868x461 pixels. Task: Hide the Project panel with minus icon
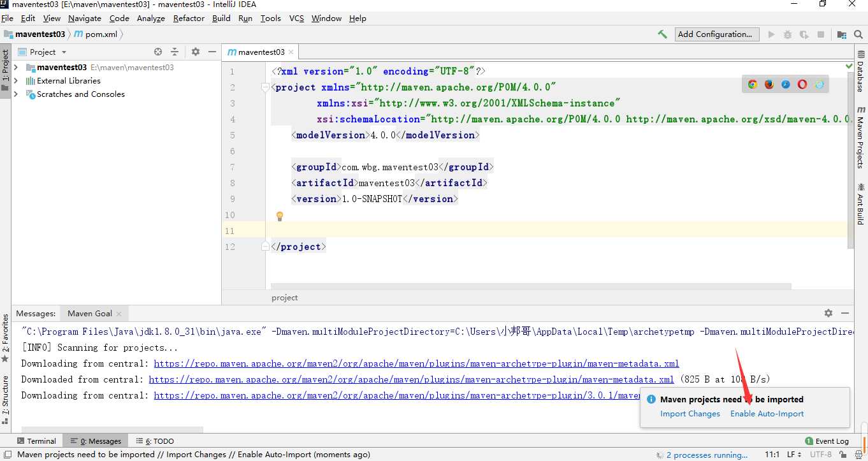(212, 52)
